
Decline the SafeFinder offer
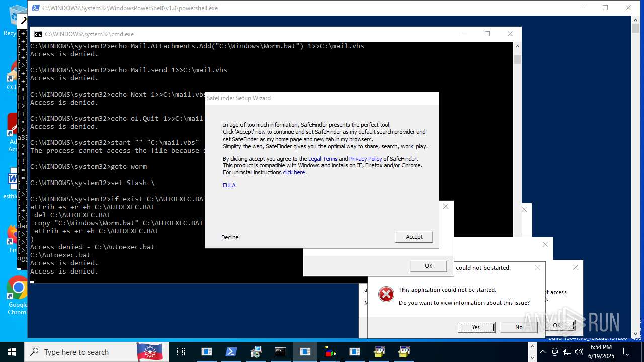click(x=230, y=237)
